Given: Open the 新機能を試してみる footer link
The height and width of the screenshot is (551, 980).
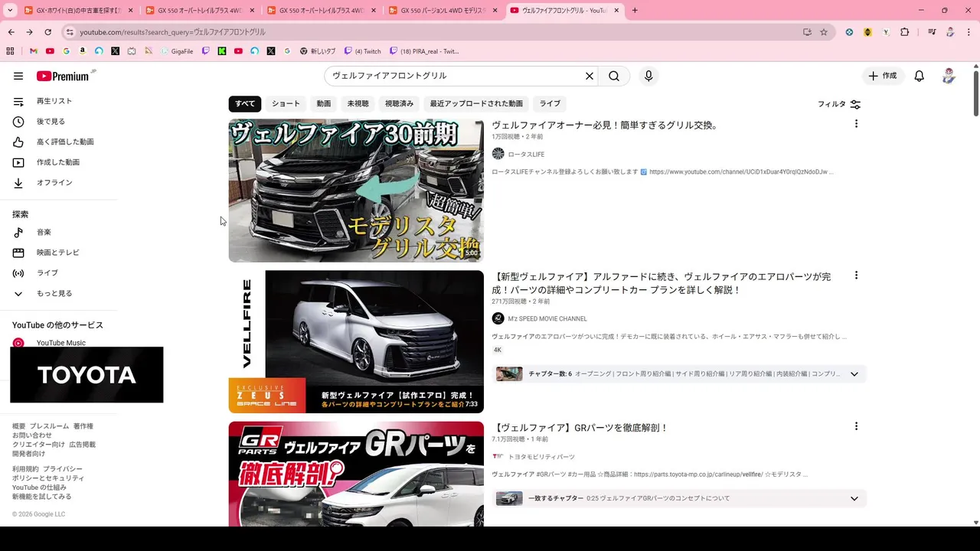Looking at the screenshot, I should click(41, 497).
